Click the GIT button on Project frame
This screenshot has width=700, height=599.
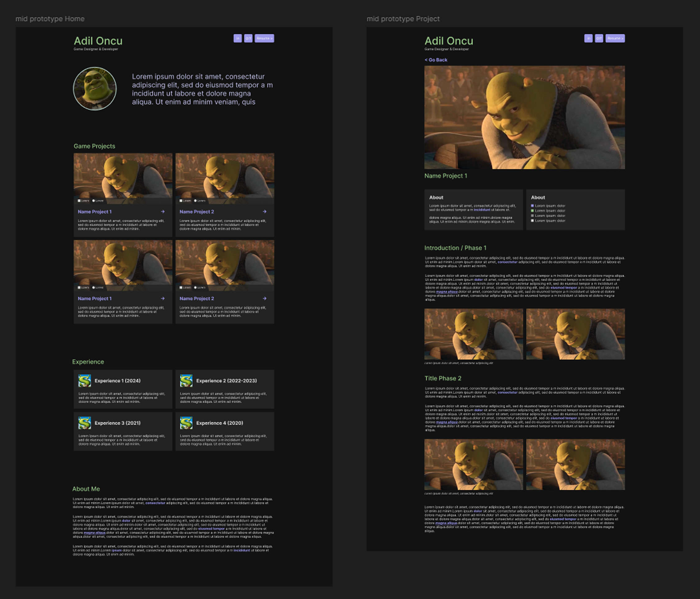599,38
